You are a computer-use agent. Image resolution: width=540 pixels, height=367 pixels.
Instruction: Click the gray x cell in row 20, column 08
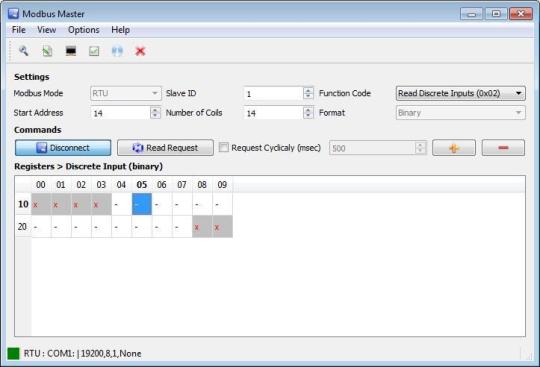click(202, 227)
